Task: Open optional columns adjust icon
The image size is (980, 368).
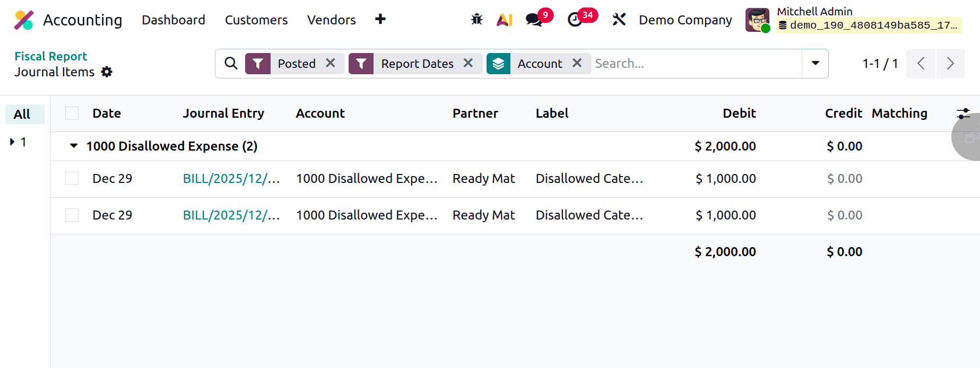Action: pyautogui.click(x=963, y=113)
